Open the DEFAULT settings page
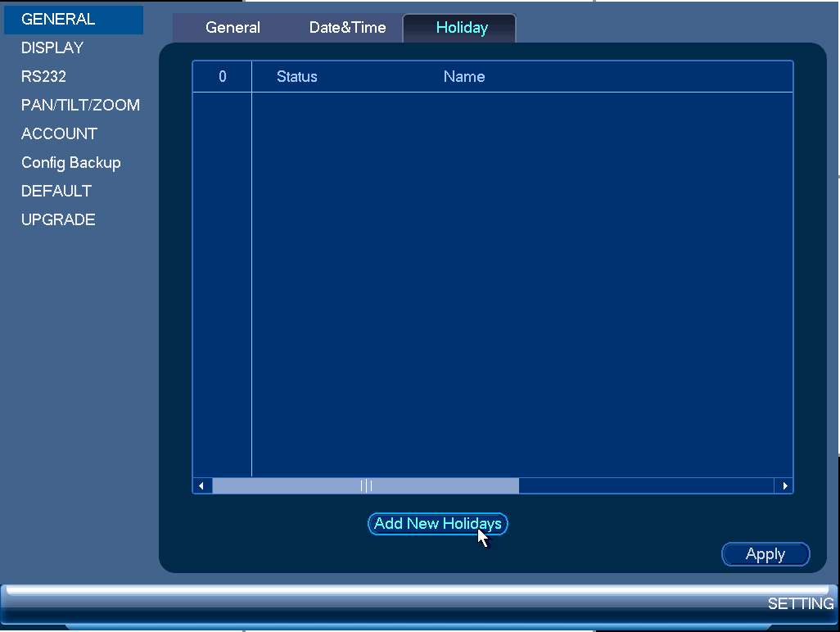This screenshot has width=840, height=632. [56, 191]
